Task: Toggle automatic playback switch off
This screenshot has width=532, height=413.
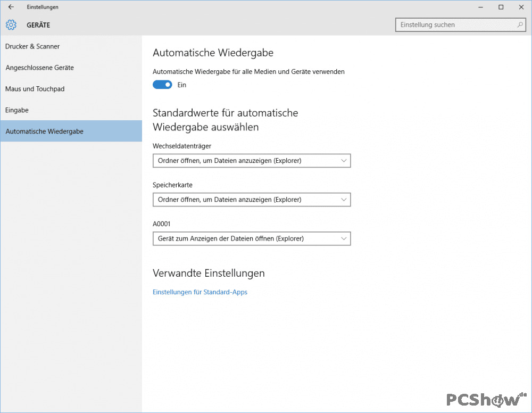Action: pos(162,85)
